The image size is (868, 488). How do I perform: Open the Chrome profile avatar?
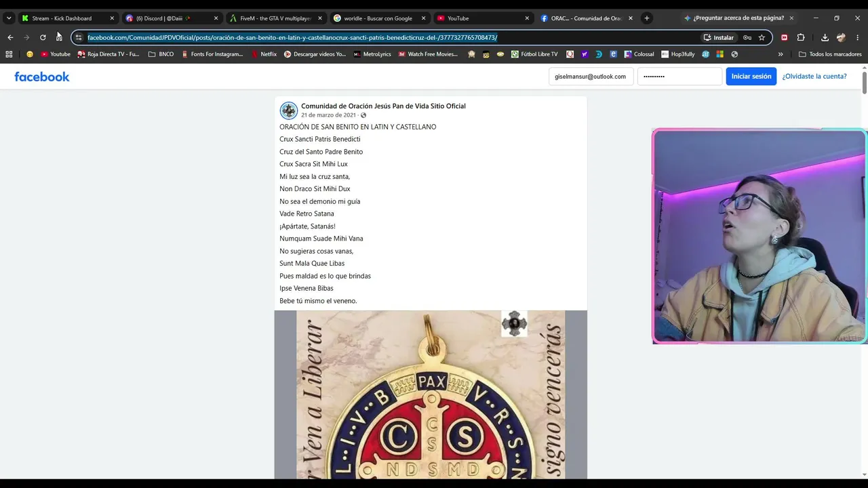841,37
